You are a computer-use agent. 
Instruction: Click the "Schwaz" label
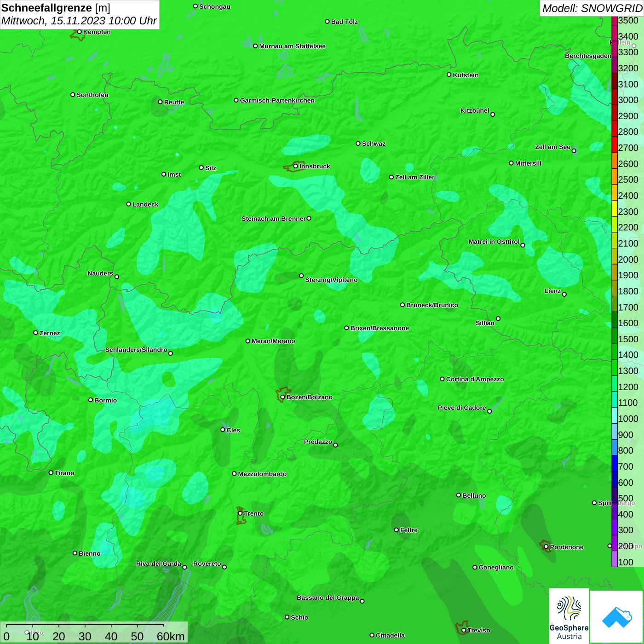pos(374,144)
